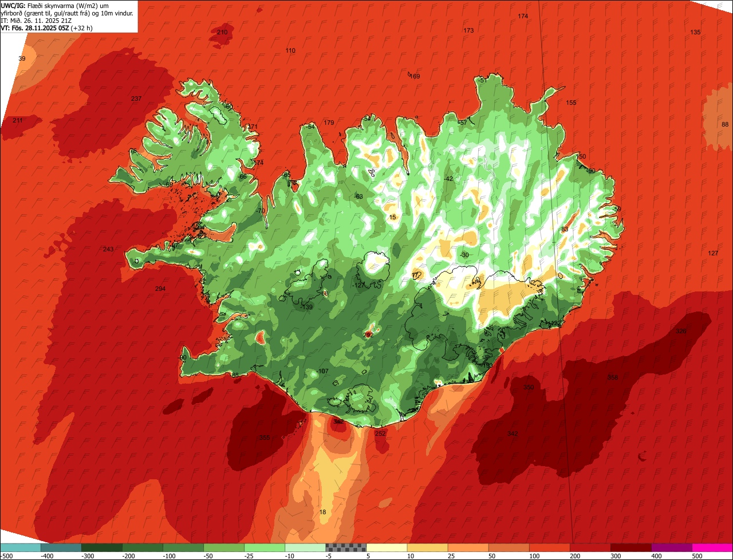Pick the light green -25 to -10 swatch
The width and height of the screenshot is (733, 560).
[x=265, y=547]
